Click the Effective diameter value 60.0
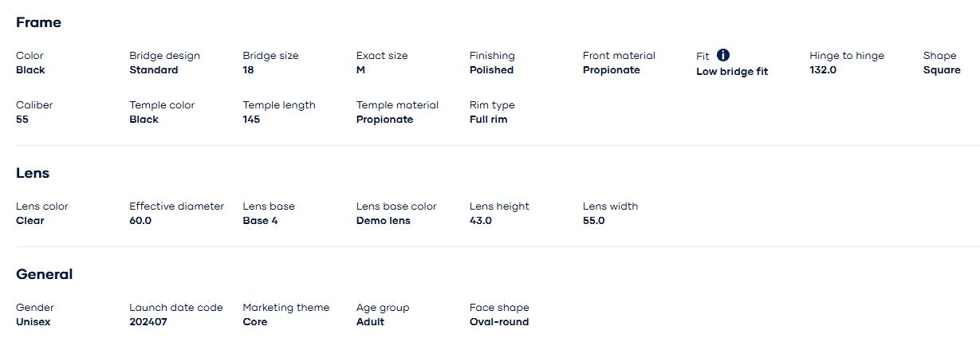The image size is (980, 342). click(140, 221)
